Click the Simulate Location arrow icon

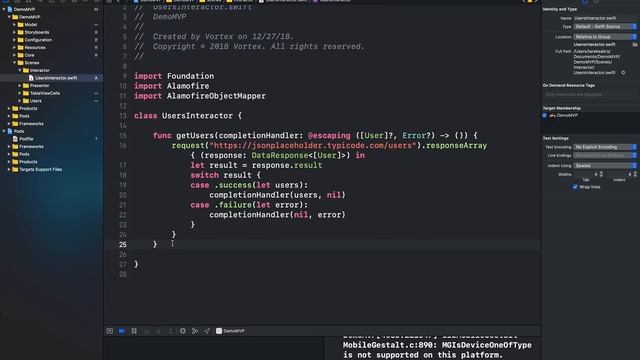(207, 331)
